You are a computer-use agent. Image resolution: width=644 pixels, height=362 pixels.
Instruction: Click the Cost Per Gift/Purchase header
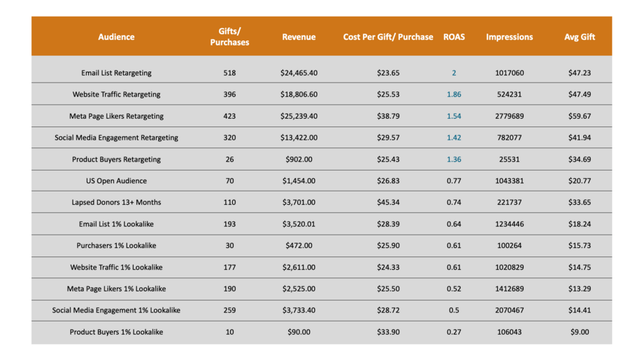[388, 37]
